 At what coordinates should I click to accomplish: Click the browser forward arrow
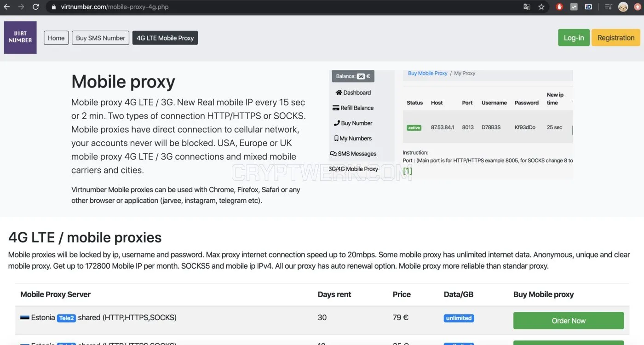coord(21,7)
